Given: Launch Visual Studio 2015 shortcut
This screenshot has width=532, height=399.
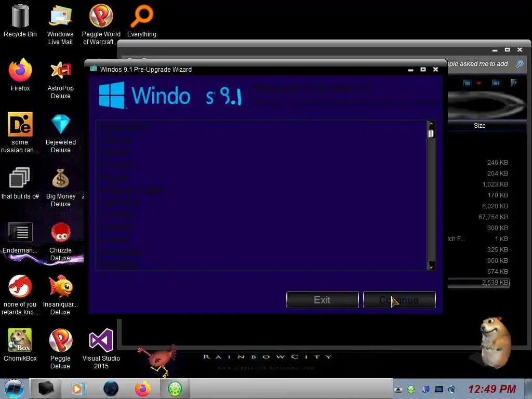Looking at the screenshot, I should (101, 349).
